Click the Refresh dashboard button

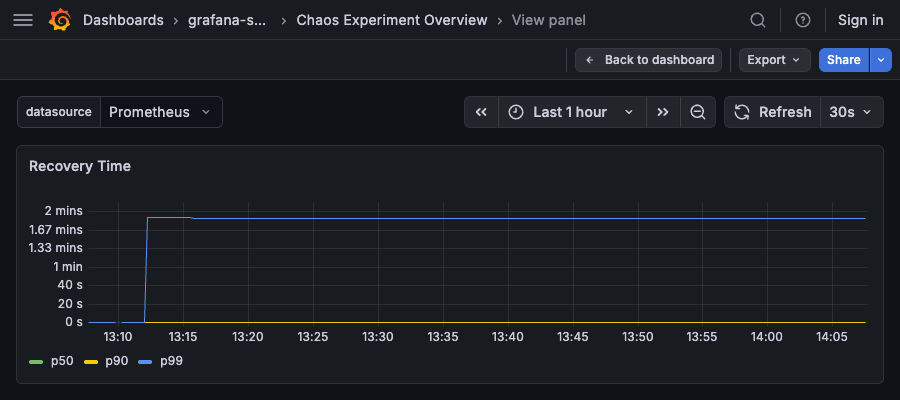coord(772,112)
